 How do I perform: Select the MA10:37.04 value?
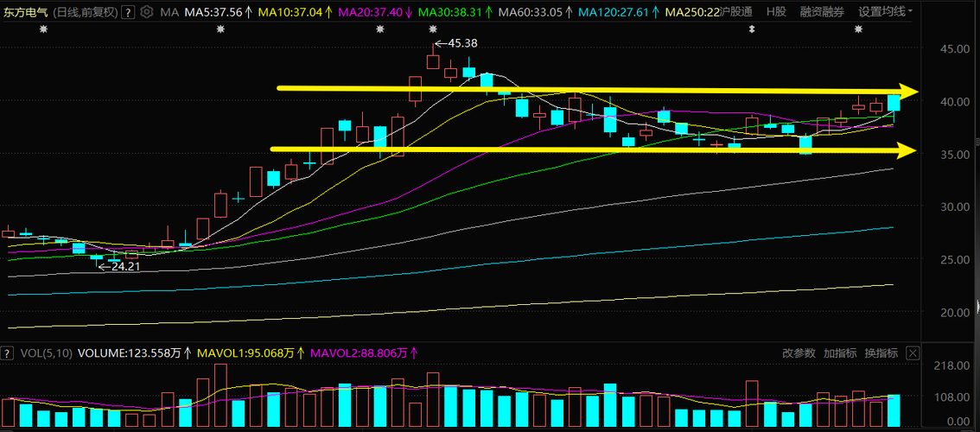(290, 12)
